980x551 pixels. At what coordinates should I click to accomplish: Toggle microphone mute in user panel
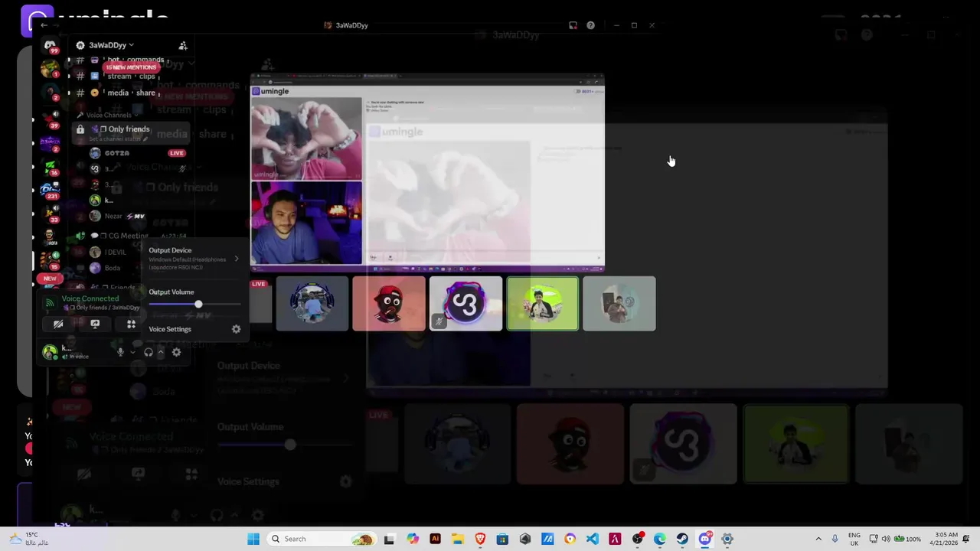point(120,352)
